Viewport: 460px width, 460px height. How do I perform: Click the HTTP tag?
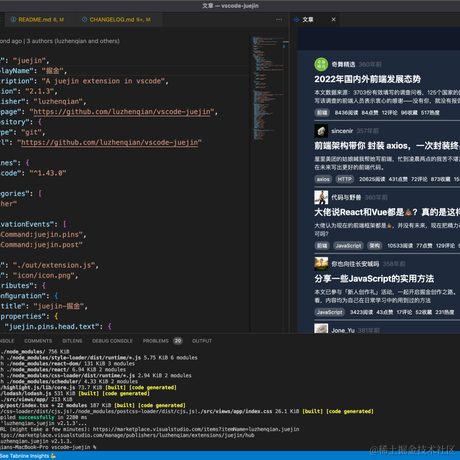click(344, 179)
